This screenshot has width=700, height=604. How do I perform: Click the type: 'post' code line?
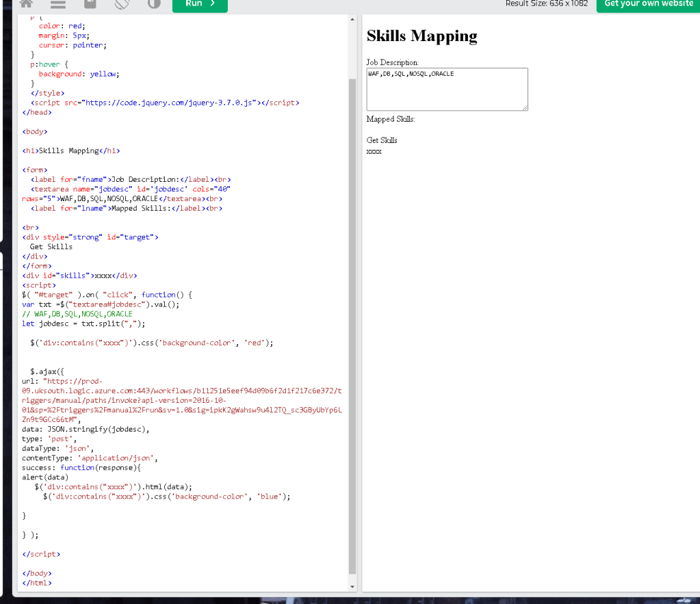click(x=49, y=439)
